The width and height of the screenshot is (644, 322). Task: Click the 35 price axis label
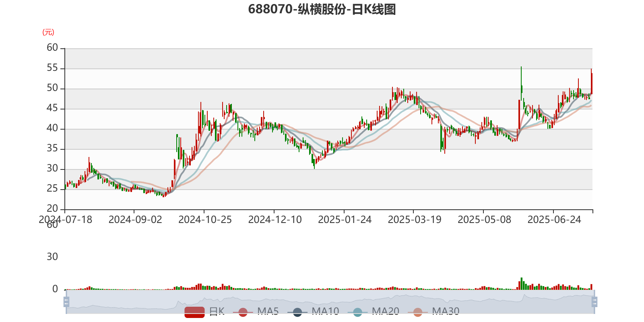coord(52,149)
